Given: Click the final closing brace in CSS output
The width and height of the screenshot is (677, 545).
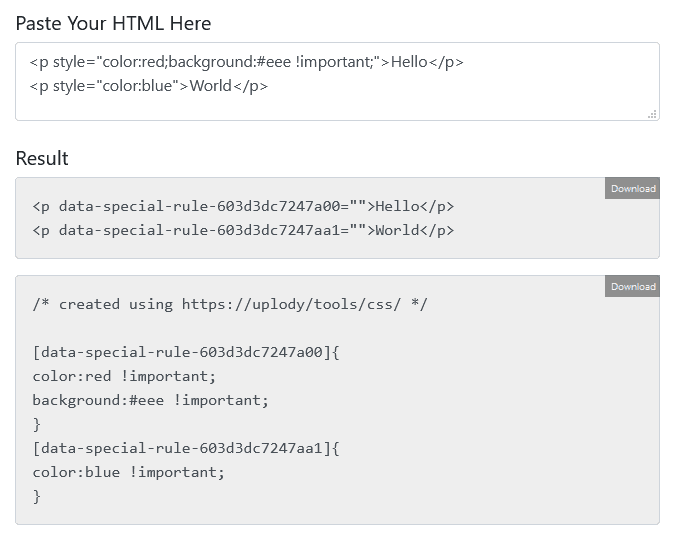Looking at the screenshot, I should click(x=37, y=496).
